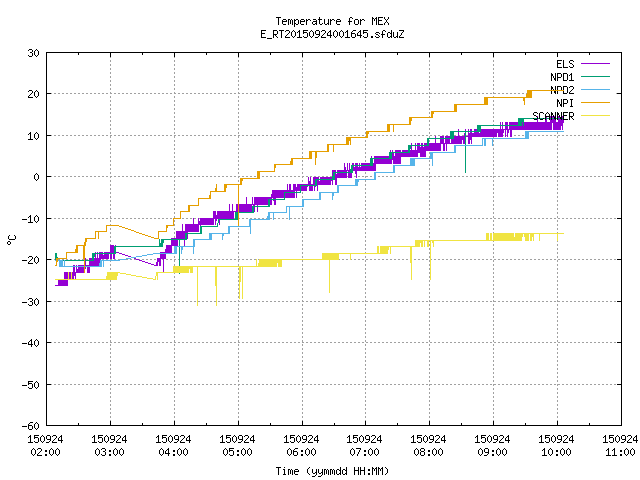Image resolution: width=640 pixels, height=480 pixels.
Task: Click the NPI legend label
Action: (565, 103)
